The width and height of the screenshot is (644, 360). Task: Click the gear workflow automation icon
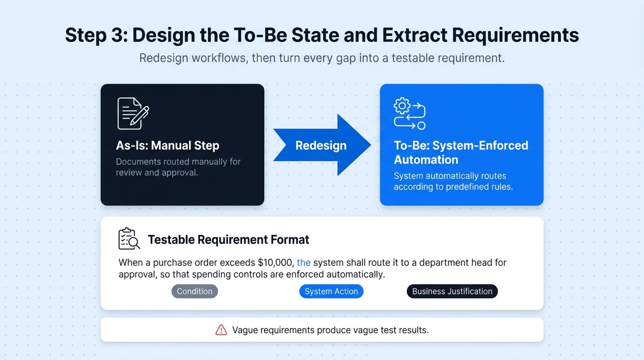[410, 113]
